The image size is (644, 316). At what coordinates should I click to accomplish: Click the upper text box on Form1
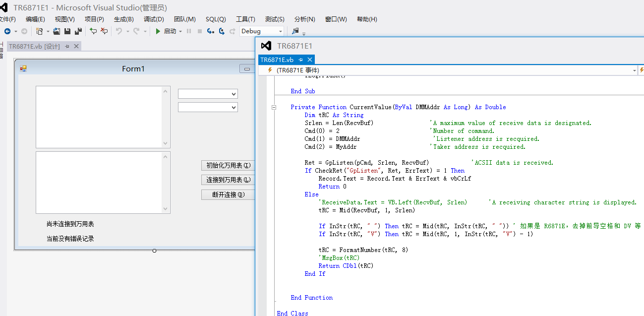(x=103, y=117)
